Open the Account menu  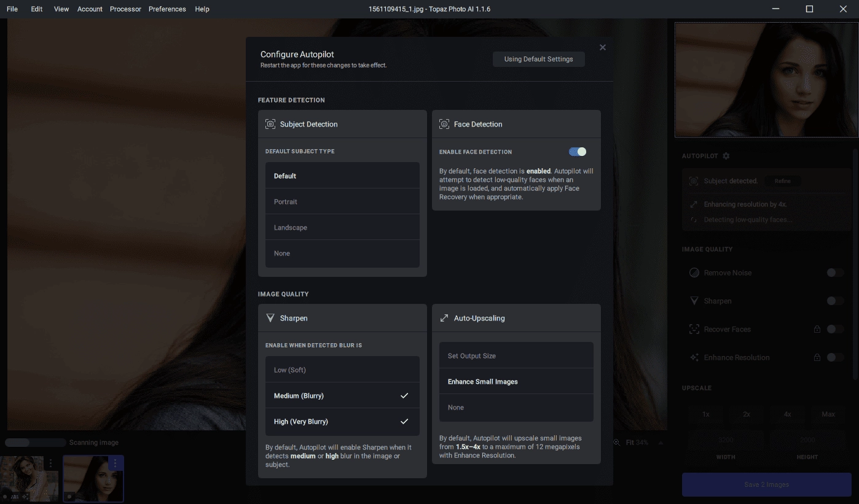[90, 9]
